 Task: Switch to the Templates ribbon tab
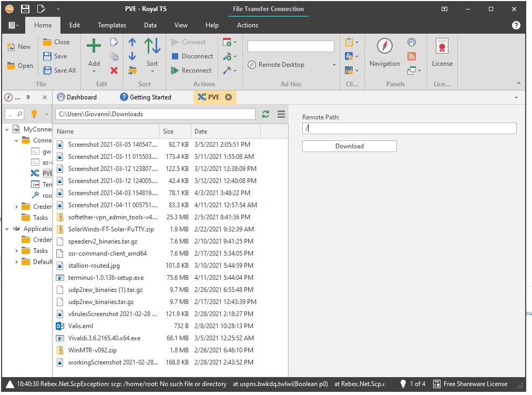[x=112, y=25]
